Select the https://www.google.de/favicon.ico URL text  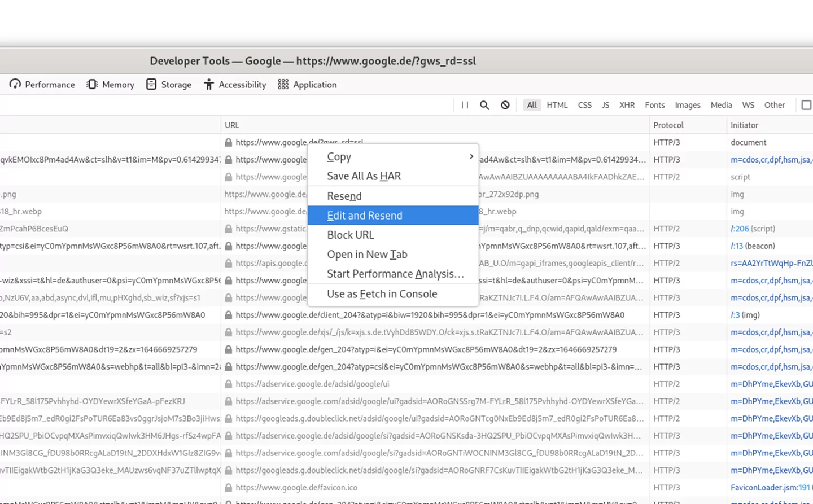pos(296,488)
